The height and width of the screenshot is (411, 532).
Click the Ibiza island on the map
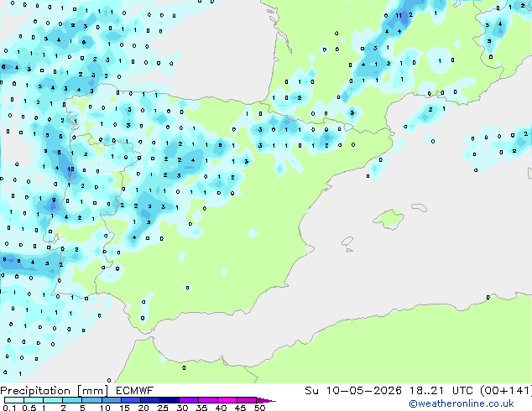pyautogui.click(x=347, y=242)
